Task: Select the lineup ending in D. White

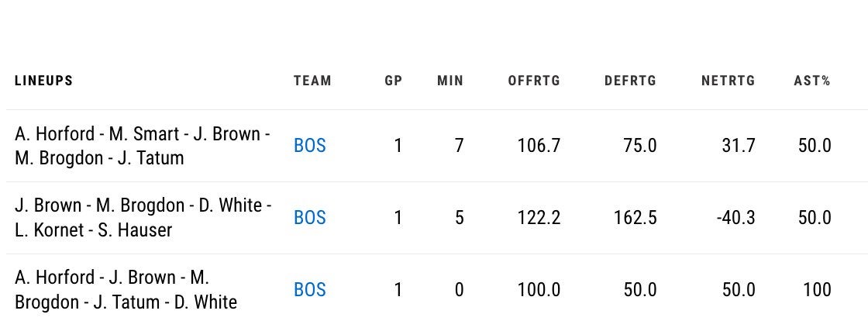Action: click(126, 290)
